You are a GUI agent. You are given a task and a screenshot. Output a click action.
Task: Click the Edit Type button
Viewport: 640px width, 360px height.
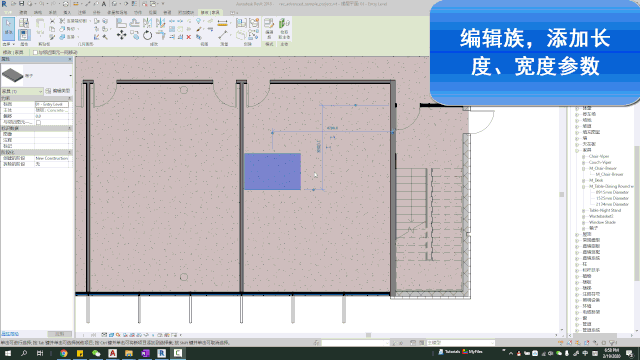[58, 91]
